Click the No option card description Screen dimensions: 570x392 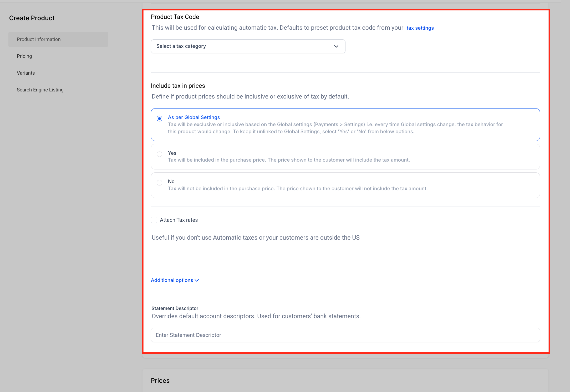coord(298,189)
